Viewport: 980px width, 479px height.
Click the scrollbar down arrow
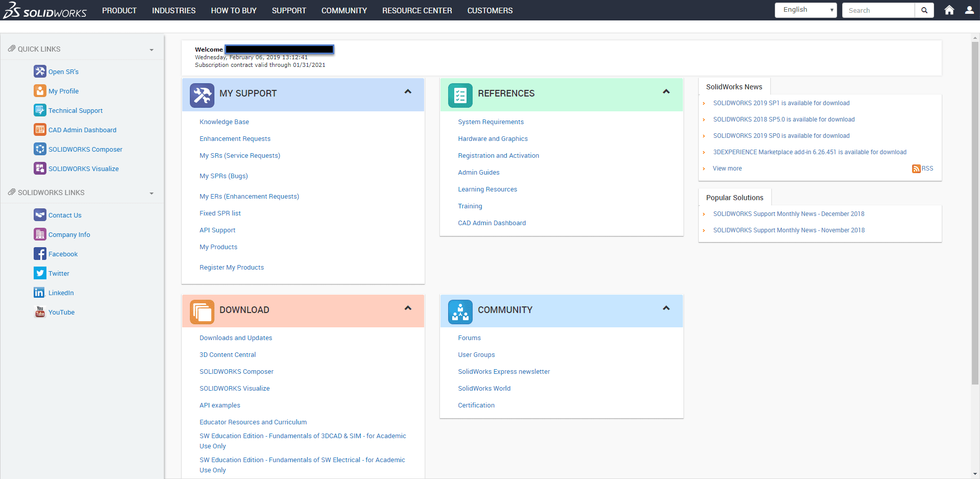coord(975,474)
